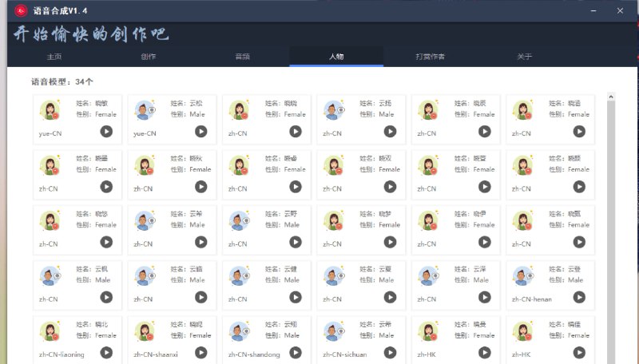Close the 语音合成V1.4 window

pyautogui.click(x=620, y=11)
